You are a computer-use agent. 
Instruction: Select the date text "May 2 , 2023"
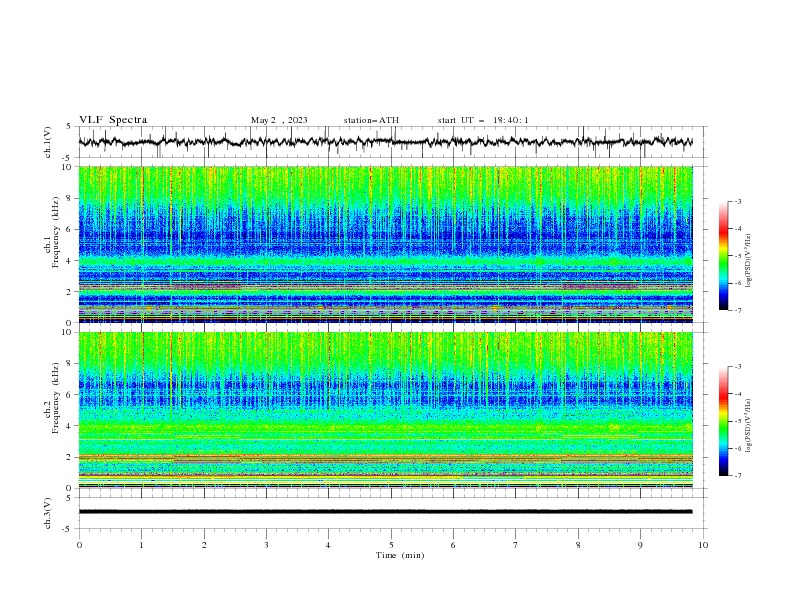coord(279,120)
